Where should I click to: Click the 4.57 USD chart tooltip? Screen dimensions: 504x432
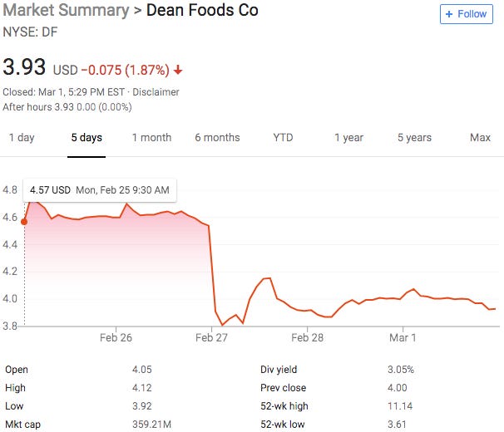(99, 190)
